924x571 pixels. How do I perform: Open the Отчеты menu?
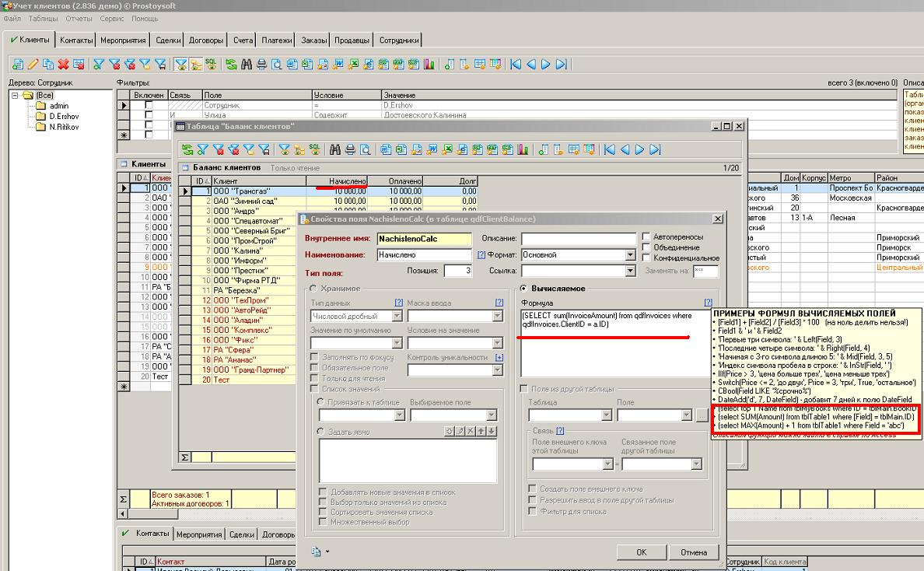[x=79, y=18]
